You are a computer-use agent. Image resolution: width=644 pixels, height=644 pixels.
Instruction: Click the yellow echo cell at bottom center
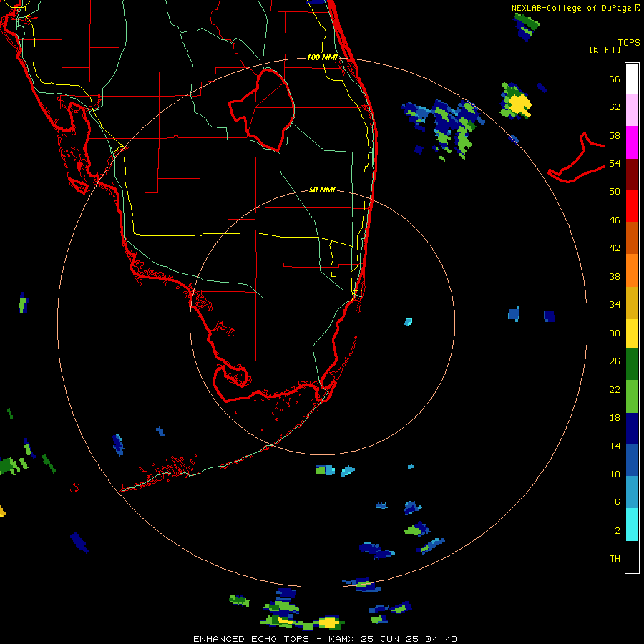pyautogui.click(x=329, y=623)
